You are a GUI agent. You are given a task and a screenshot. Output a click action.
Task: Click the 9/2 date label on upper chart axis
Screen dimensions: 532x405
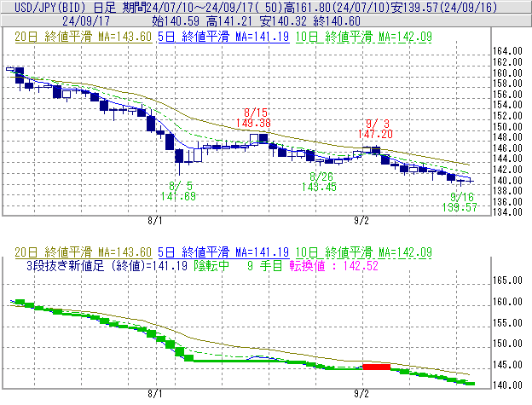(361, 221)
